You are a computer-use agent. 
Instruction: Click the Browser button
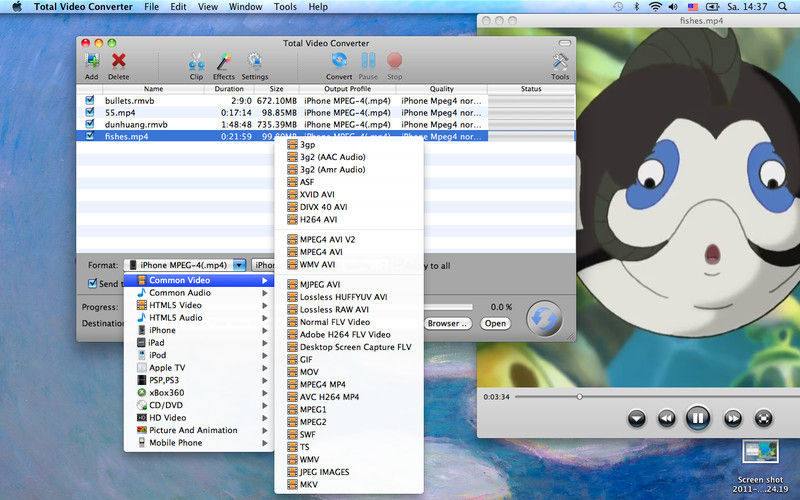click(x=447, y=323)
